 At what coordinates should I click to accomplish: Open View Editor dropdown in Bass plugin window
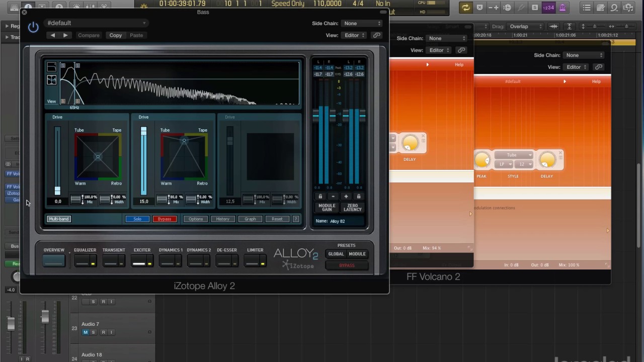pos(354,35)
